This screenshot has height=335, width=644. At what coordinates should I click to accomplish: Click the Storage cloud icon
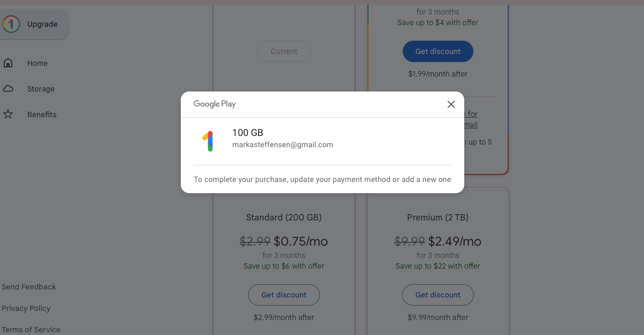[8, 89]
